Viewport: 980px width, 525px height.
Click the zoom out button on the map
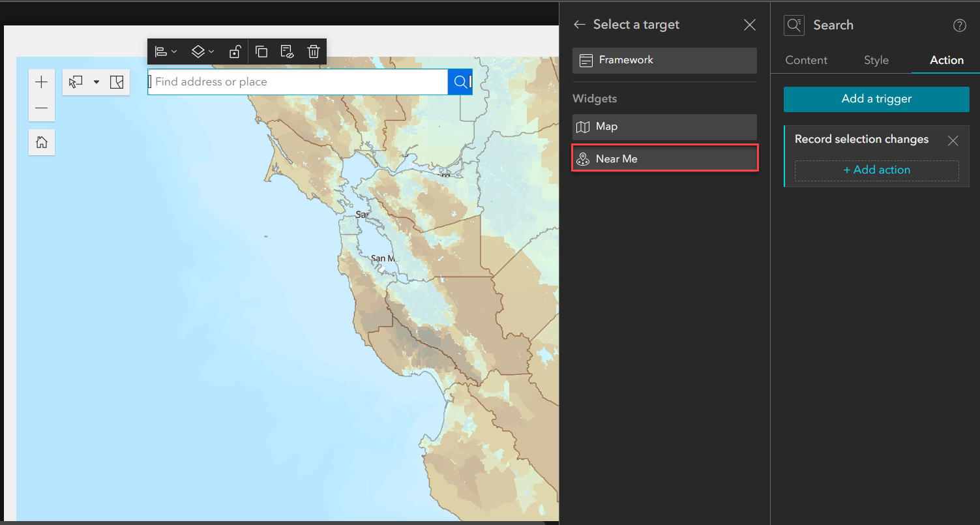pyautogui.click(x=41, y=108)
